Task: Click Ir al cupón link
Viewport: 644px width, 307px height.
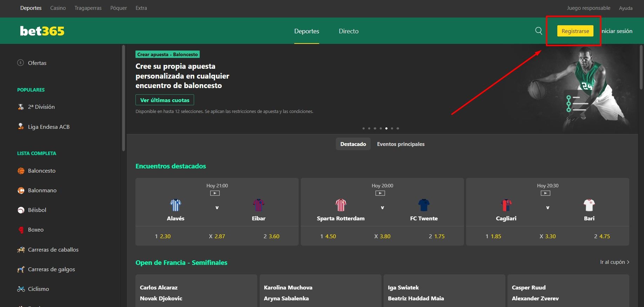Action: tap(615, 262)
